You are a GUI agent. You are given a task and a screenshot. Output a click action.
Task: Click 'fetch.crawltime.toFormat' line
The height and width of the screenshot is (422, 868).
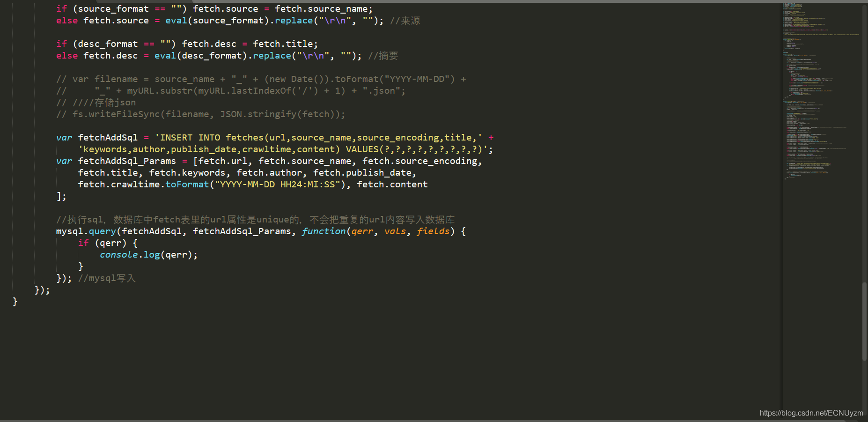(253, 185)
